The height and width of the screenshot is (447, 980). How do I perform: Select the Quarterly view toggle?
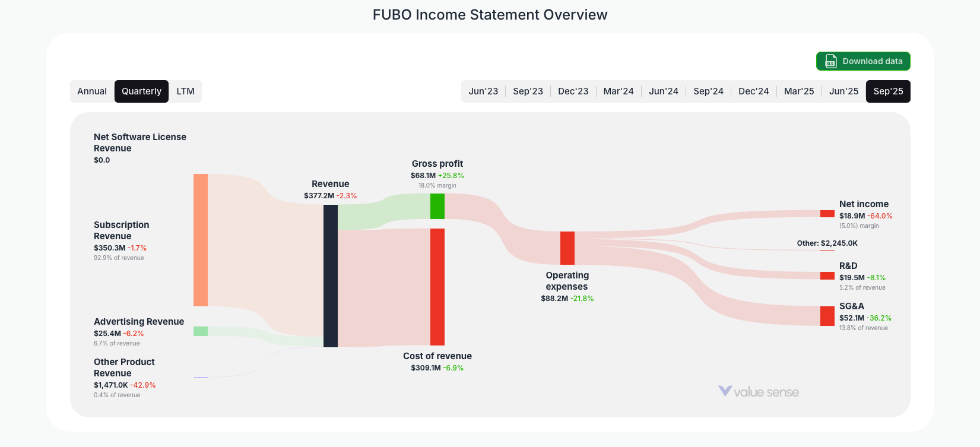141,91
